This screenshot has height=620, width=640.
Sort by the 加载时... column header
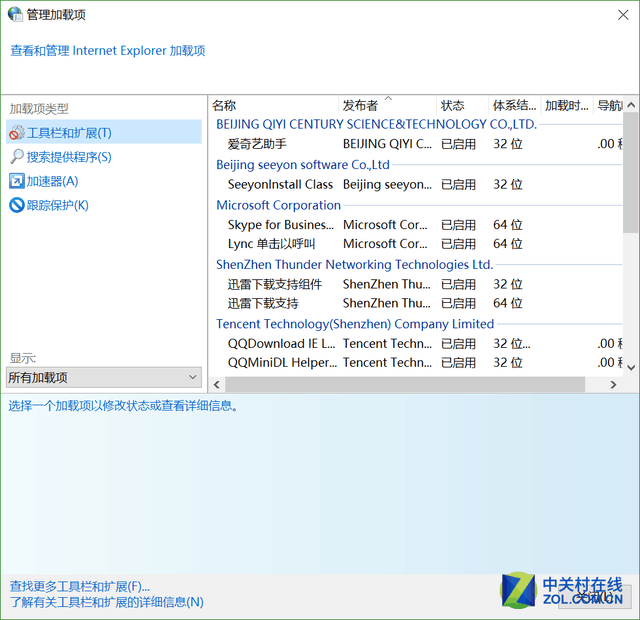pos(567,105)
